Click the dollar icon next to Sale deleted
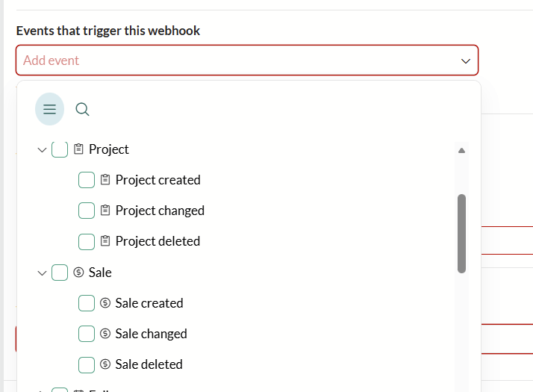This screenshot has height=392, width=533. (105, 364)
